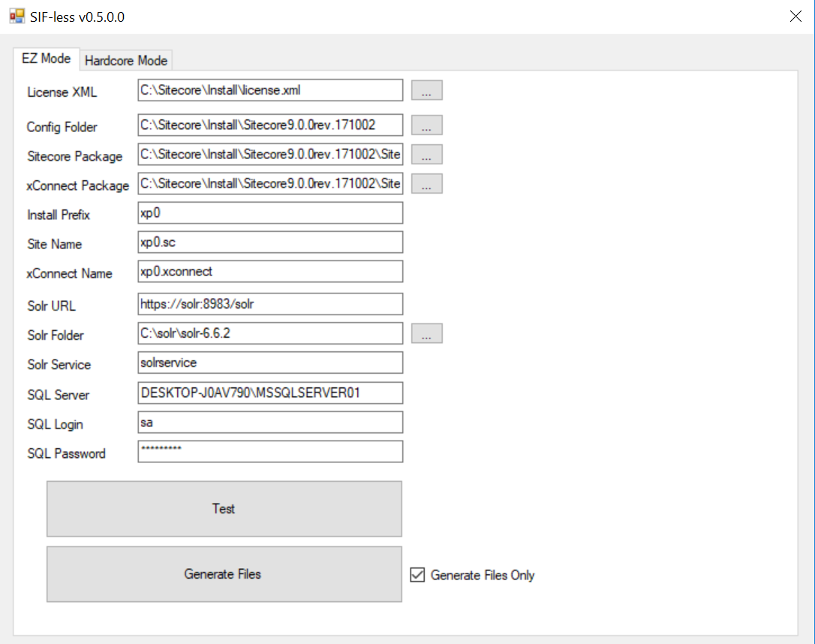815x644 pixels.
Task: Browse for the xConnect Package
Action: coord(426,184)
